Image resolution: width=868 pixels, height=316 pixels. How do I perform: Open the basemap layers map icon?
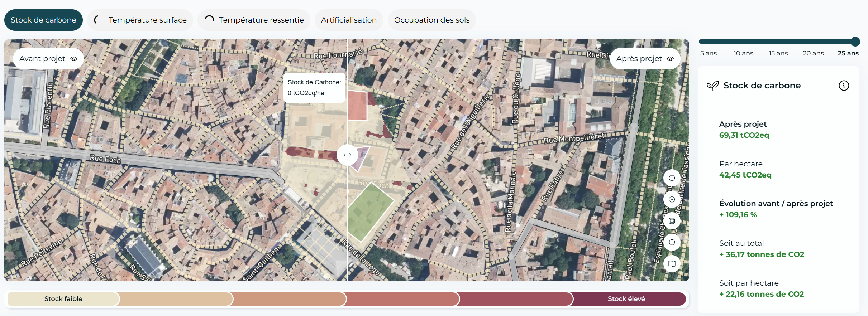672,264
